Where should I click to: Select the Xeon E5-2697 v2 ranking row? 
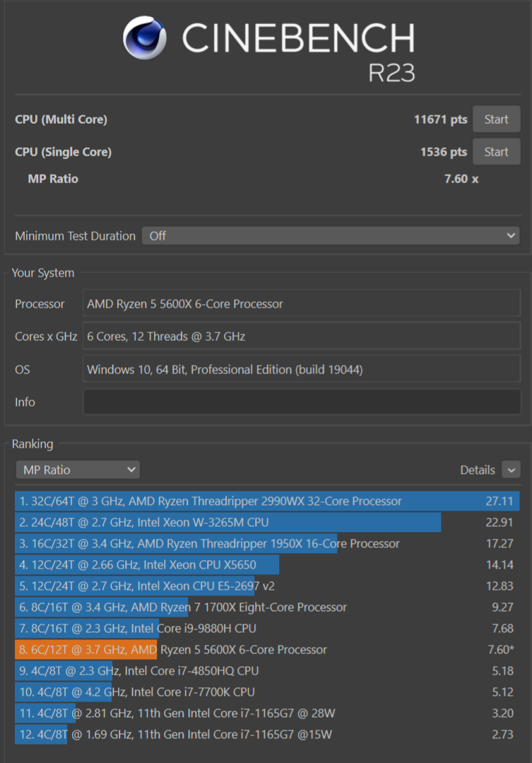[267, 586]
